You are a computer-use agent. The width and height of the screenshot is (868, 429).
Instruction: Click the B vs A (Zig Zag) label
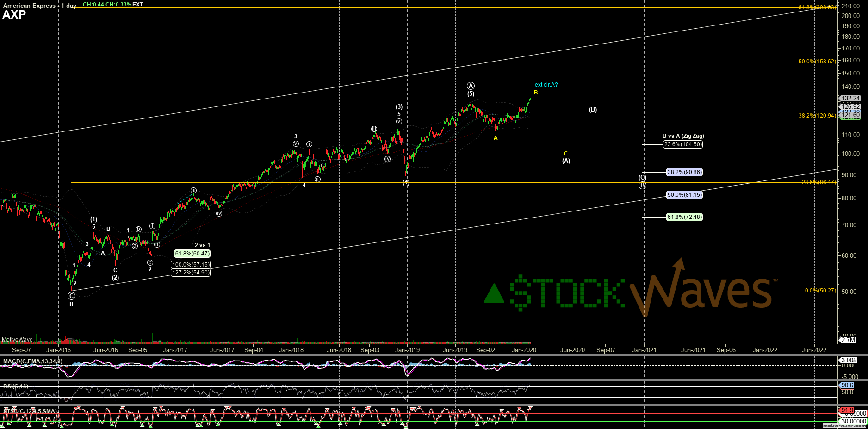[x=683, y=136]
